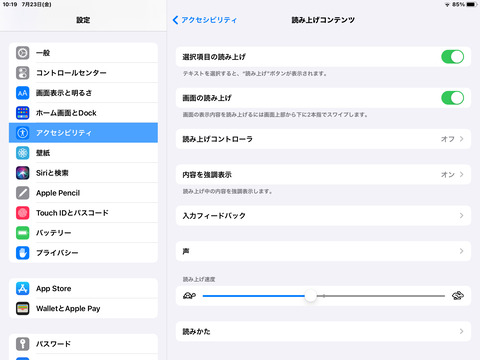Tap the tortoise slow-speed icon
The height and width of the screenshot is (360, 480).
[189, 296]
